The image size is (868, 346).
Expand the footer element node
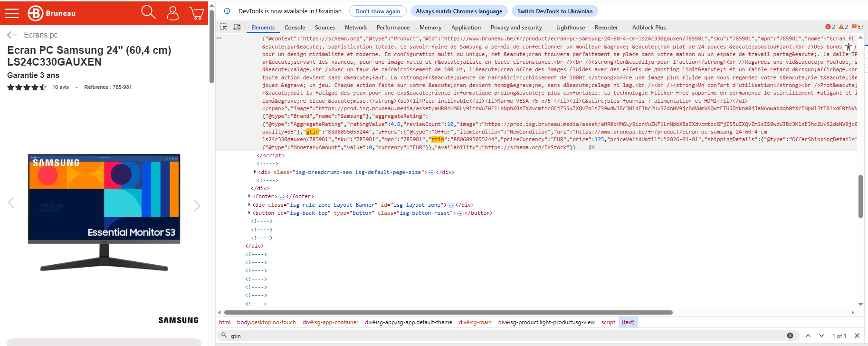[x=249, y=196]
